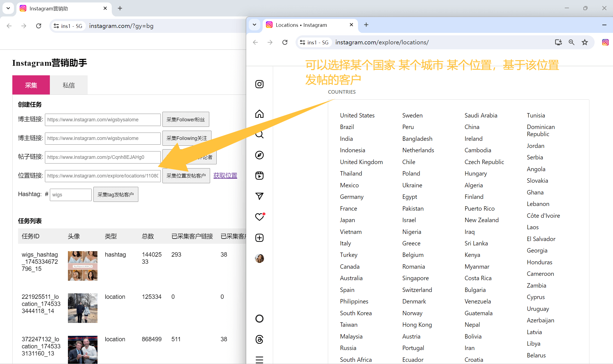Open the Saudi Arabia location link
This screenshot has width=613, height=364.
(481, 115)
